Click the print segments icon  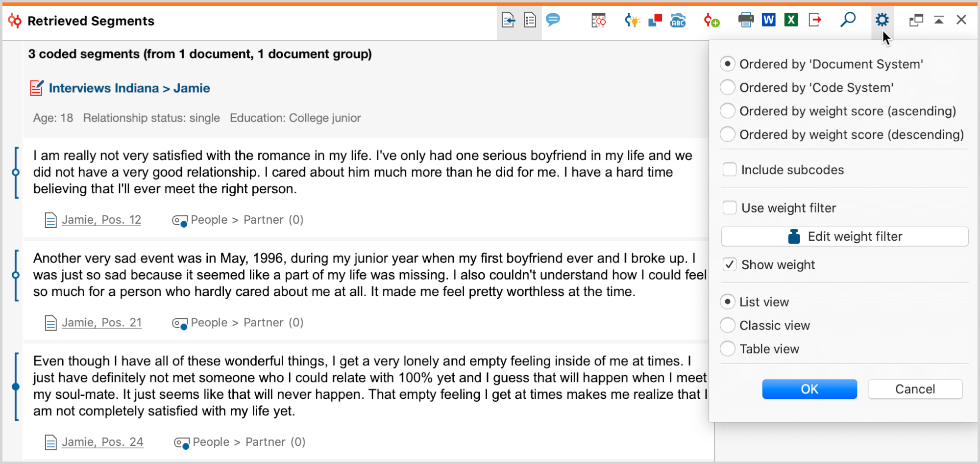coord(746,20)
